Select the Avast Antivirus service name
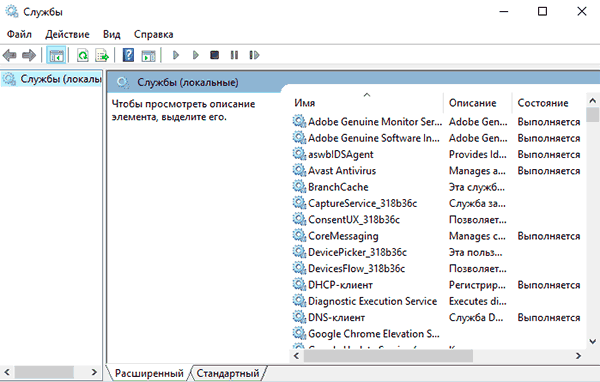600x382 pixels. click(342, 170)
